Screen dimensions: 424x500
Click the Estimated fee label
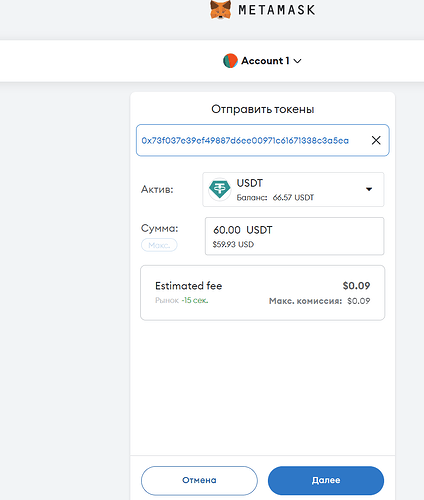(189, 286)
